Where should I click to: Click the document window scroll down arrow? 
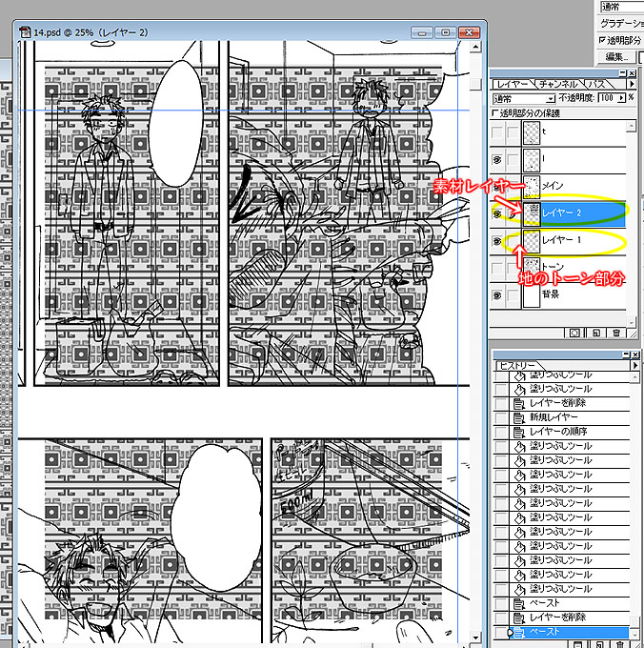476,638
